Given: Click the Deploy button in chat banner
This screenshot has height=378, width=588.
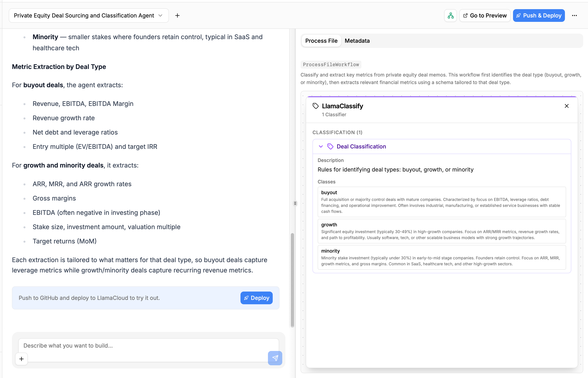Looking at the screenshot, I should (256, 298).
